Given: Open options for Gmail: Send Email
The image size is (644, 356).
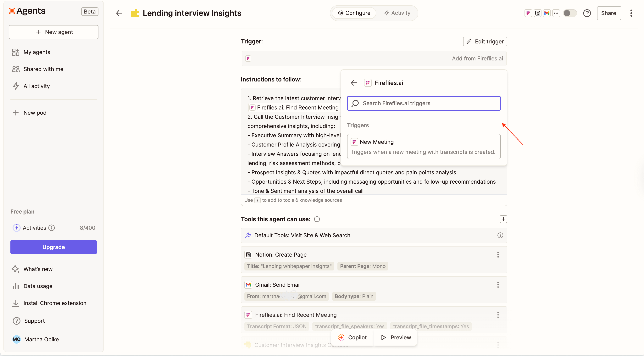Looking at the screenshot, I should (498, 285).
